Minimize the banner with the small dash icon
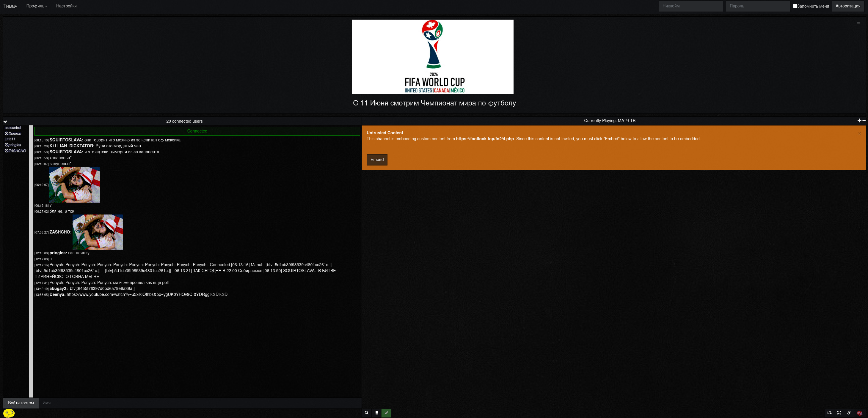 858,23
